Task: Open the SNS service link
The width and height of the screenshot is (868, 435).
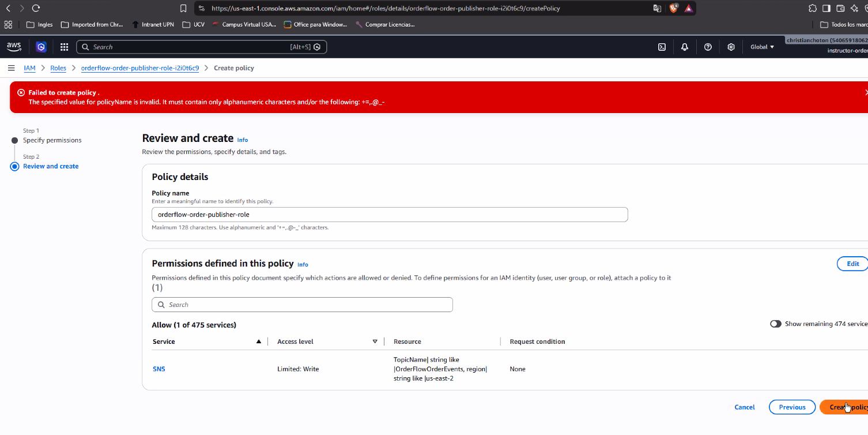Action: [159, 369]
